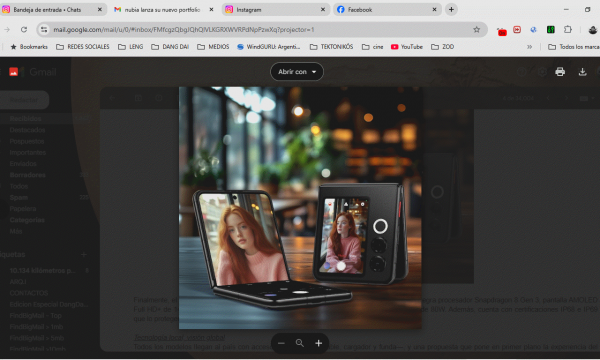Reset zoom with the magnifier icon

(x=300, y=343)
